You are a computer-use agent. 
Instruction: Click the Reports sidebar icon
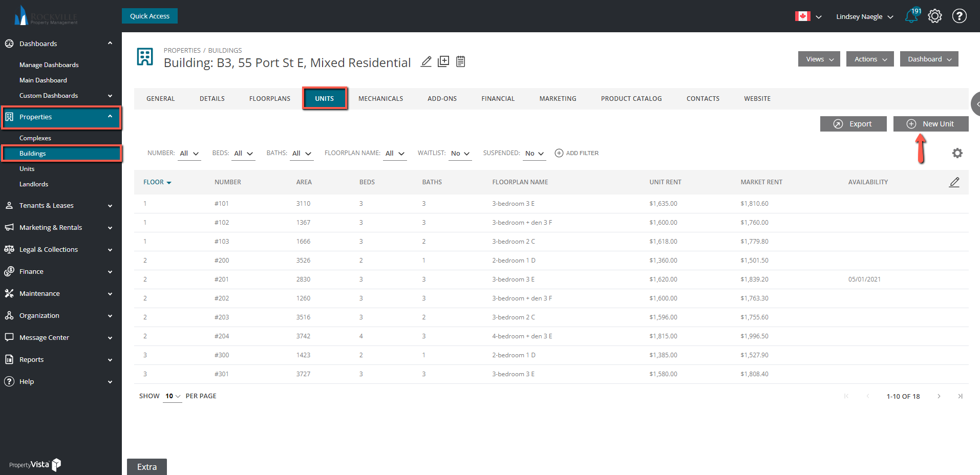tap(9, 359)
